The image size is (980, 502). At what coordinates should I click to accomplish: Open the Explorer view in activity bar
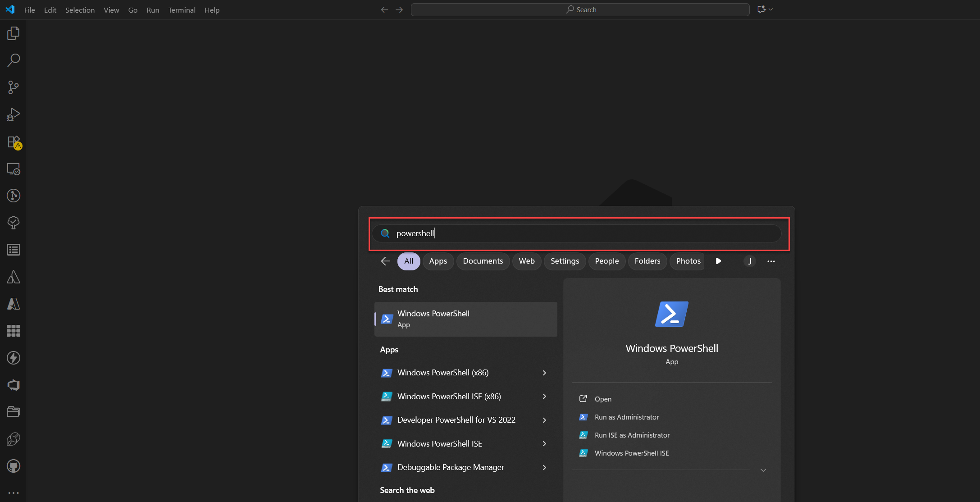click(14, 33)
